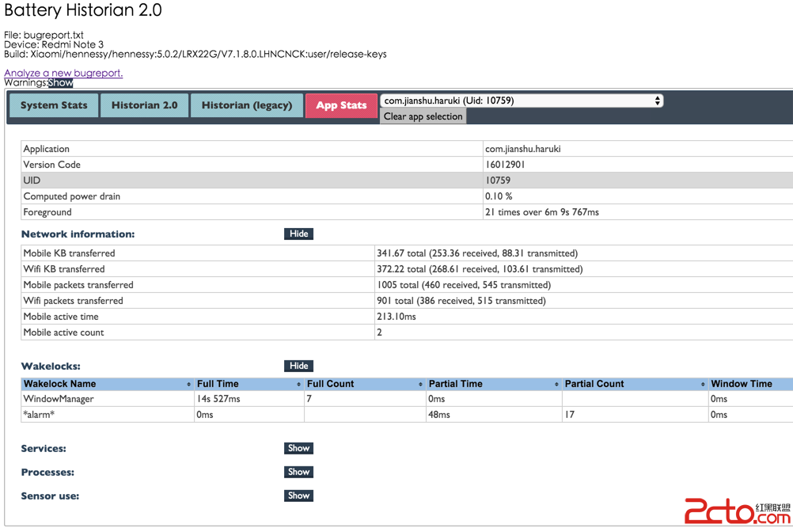Follow the Analyze a new bugreport link
Screen dimensions: 793x532
[x=63, y=73]
